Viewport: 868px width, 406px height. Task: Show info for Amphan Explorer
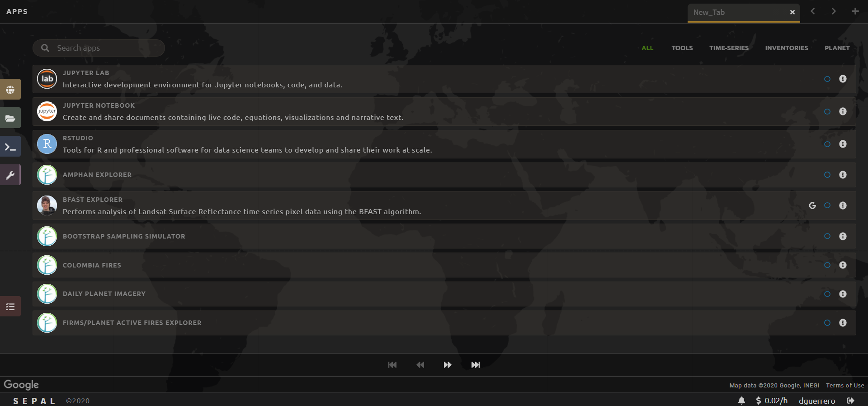coord(843,175)
